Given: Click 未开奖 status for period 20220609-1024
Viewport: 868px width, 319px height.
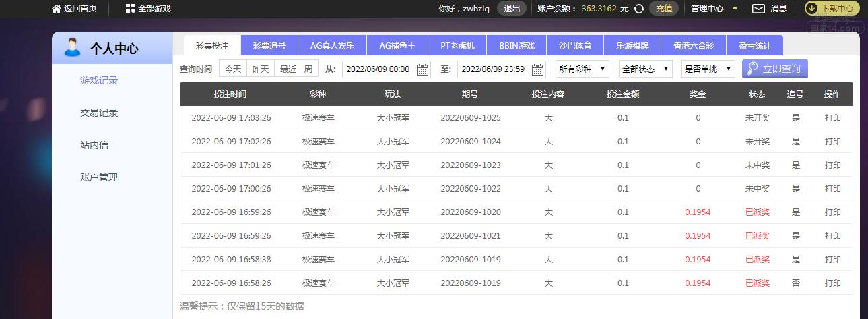Looking at the screenshot, I should tap(758, 141).
